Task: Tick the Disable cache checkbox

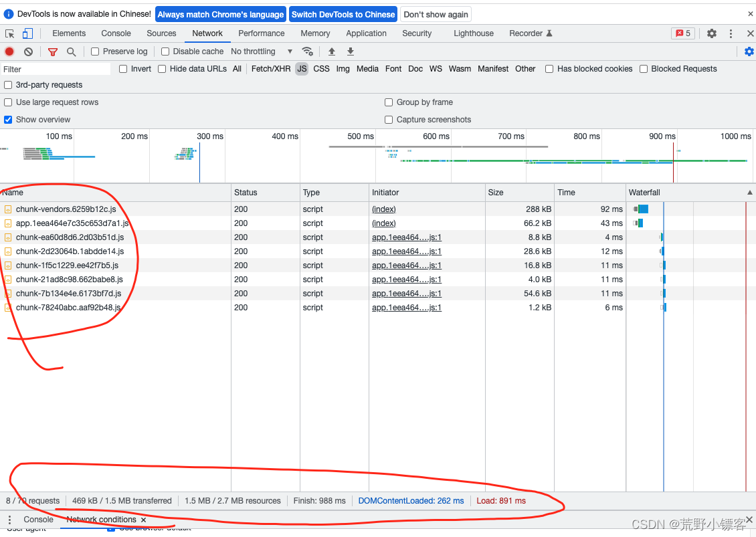Action: click(x=165, y=51)
